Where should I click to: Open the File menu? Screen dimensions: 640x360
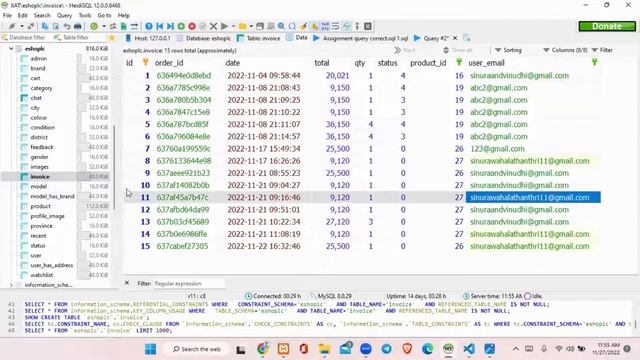point(7,15)
